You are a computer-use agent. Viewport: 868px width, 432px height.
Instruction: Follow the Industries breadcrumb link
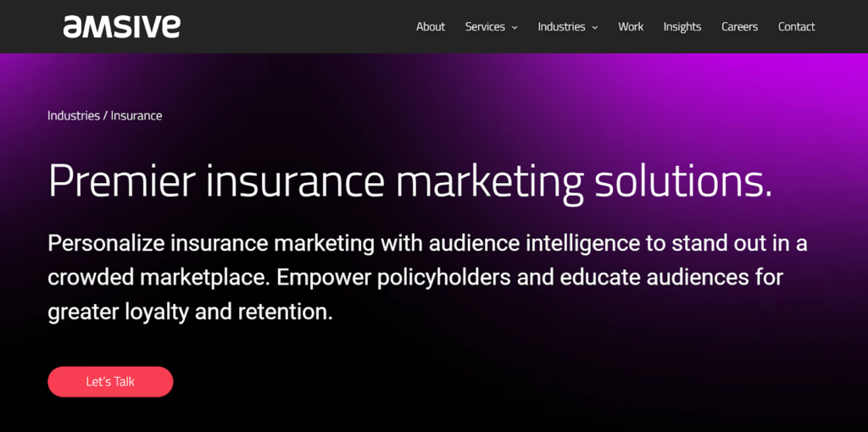point(73,116)
